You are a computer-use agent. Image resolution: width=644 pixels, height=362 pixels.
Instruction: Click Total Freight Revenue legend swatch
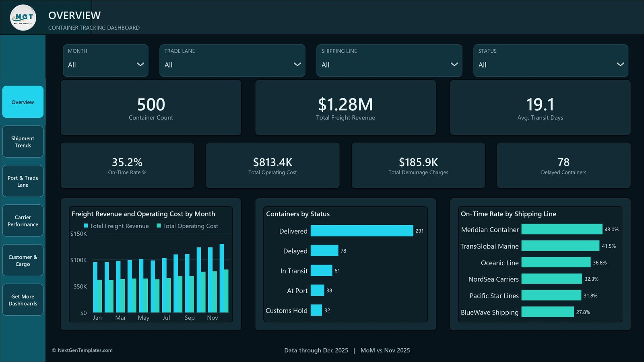pos(86,226)
